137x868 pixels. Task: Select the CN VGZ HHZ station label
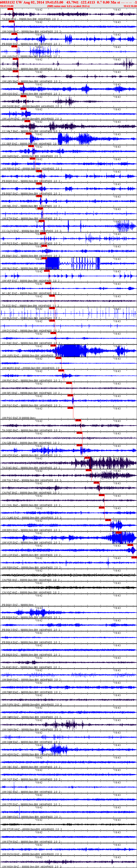(x=31, y=593)
